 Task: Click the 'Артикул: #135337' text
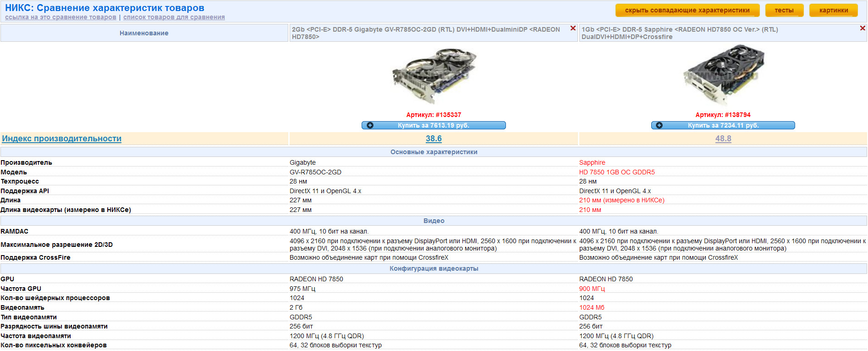[434, 115]
